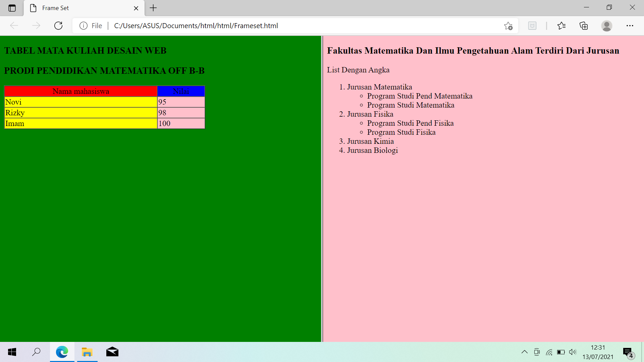The image size is (644, 362).
Task: Open a new tab with plus button
Action: tap(153, 8)
